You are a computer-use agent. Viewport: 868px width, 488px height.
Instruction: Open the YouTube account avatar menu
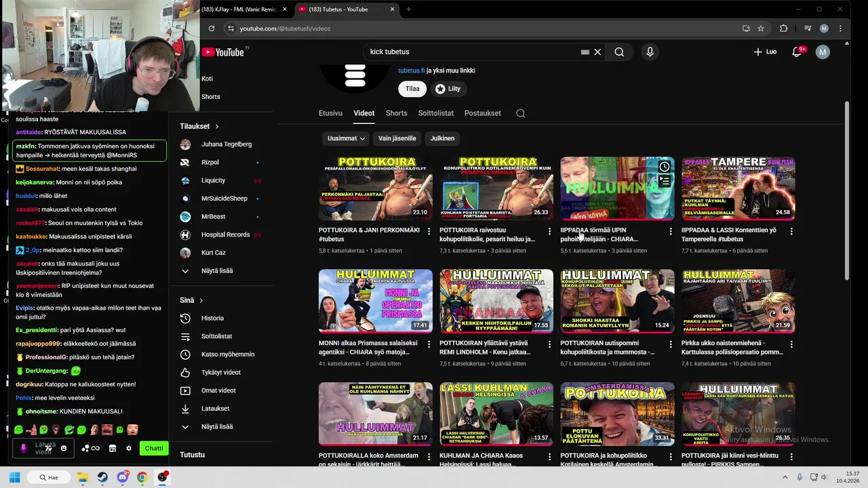pyautogui.click(x=823, y=52)
